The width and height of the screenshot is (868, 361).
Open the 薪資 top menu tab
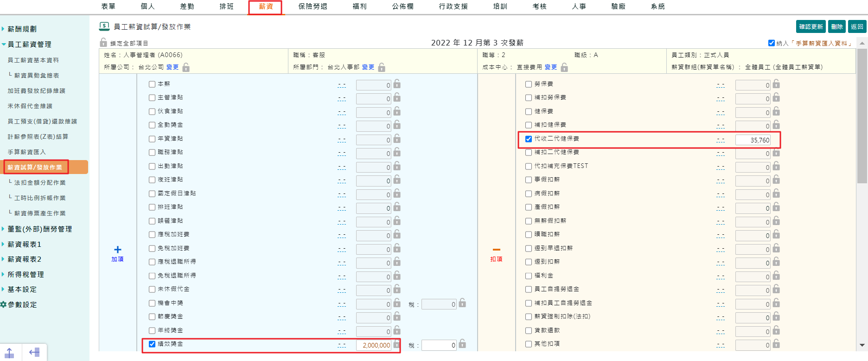pyautogui.click(x=266, y=6)
